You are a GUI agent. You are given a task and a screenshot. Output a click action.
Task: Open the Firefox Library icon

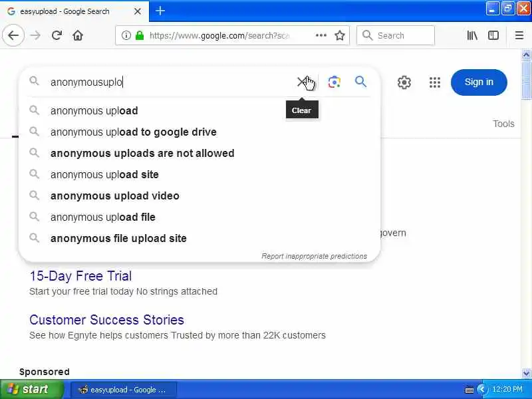(472, 35)
